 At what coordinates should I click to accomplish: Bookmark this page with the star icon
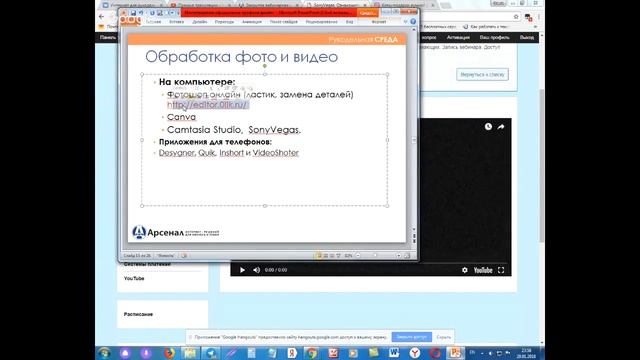tap(516, 17)
